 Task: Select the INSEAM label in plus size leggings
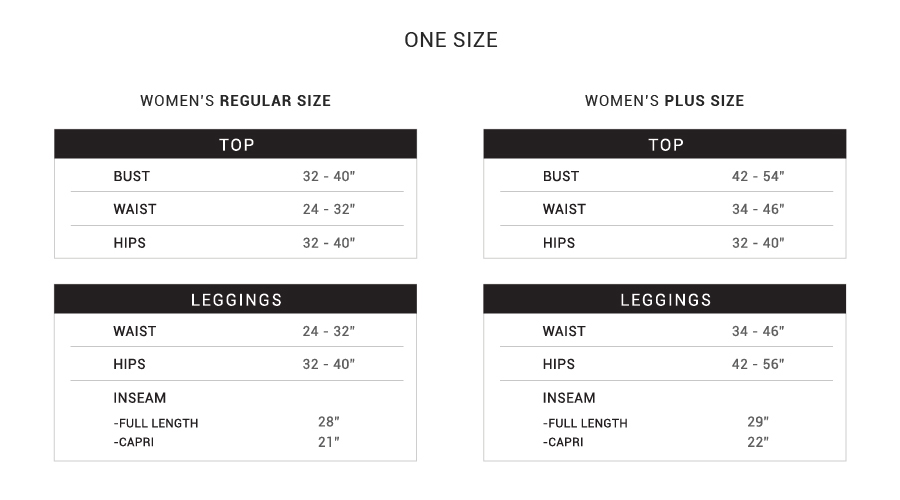click(569, 398)
